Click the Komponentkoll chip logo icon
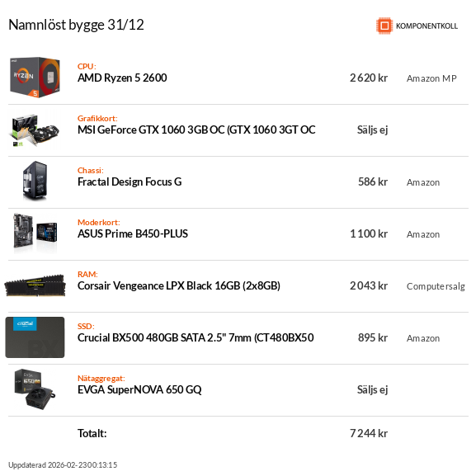The image size is (476, 476). pyautogui.click(x=384, y=26)
